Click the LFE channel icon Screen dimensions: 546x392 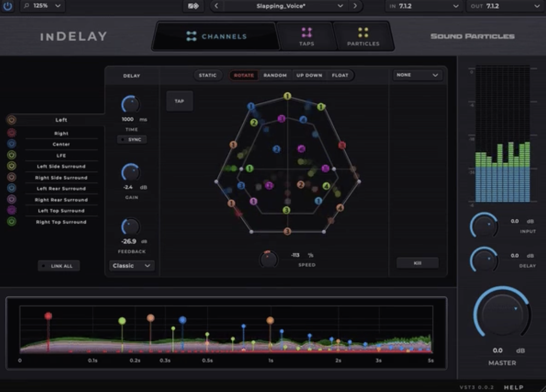pos(11,155)
